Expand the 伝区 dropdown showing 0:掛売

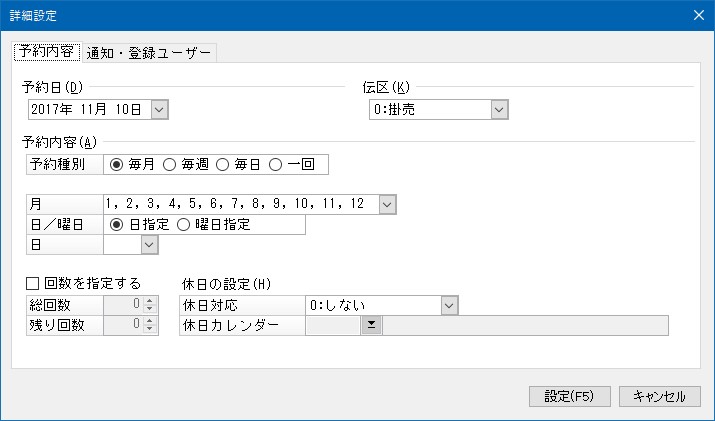click(x=499, y=109)
